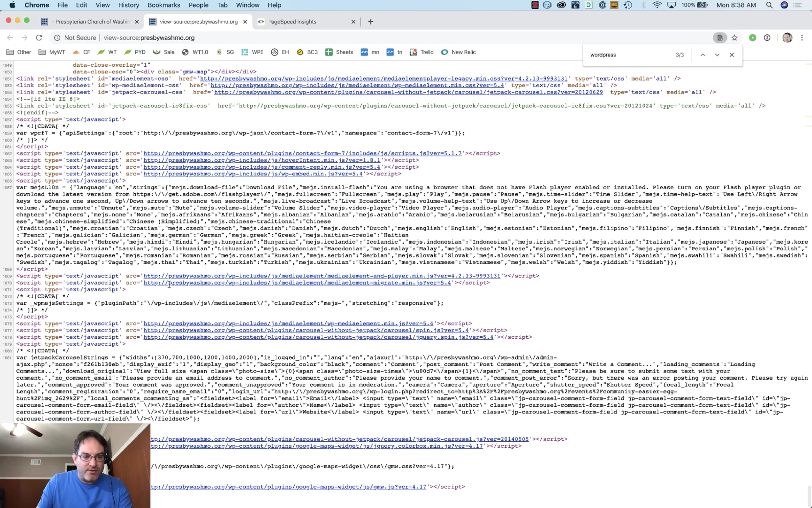Toggle Wi-Fi icon in menu bar
The height and width of the screenshot is (508, 812).
657,5
